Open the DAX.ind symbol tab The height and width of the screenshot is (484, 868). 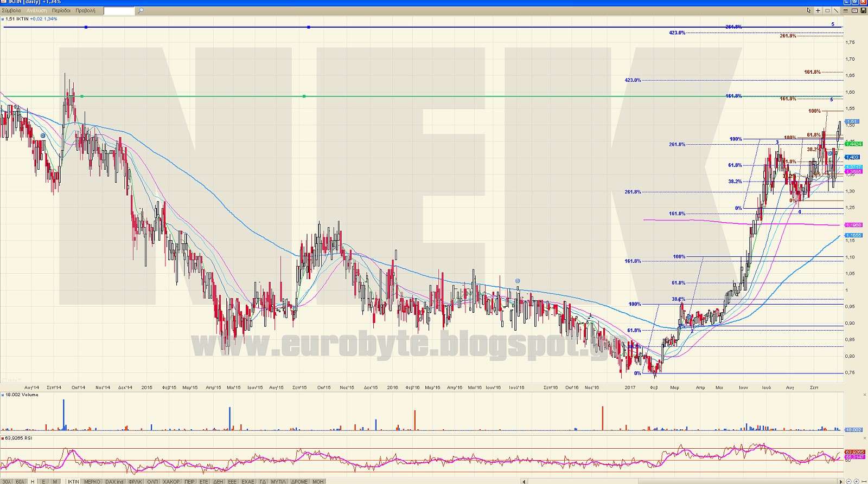click(114, 481)
